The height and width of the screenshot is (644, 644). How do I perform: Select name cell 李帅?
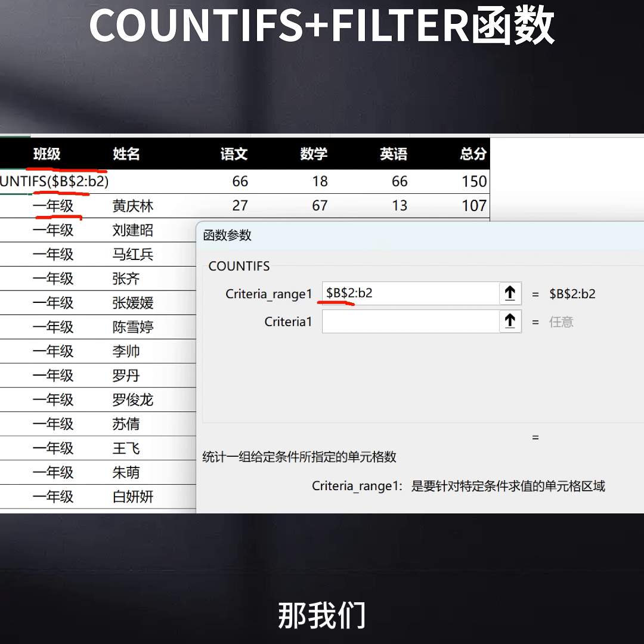[126, 351]
